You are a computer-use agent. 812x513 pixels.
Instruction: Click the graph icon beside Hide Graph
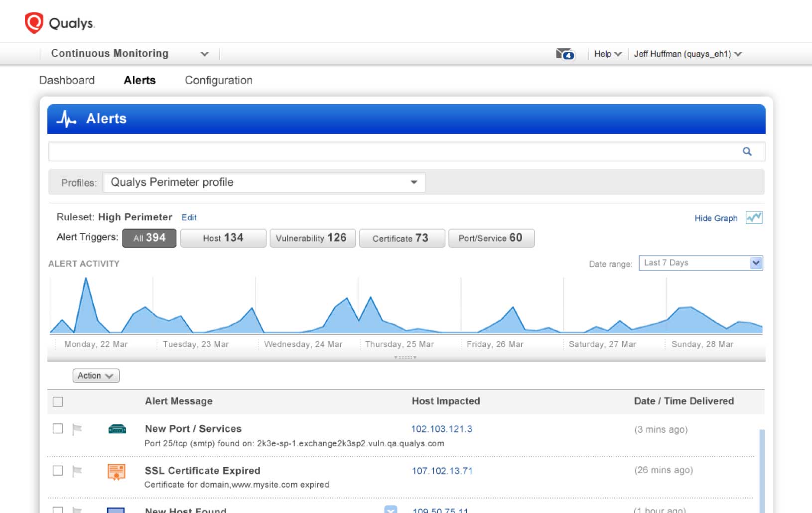tap(754, 218)
